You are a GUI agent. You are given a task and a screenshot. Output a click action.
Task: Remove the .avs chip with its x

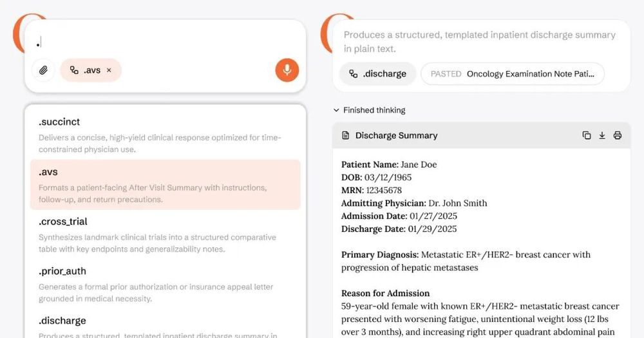click(x=109, y=70)
